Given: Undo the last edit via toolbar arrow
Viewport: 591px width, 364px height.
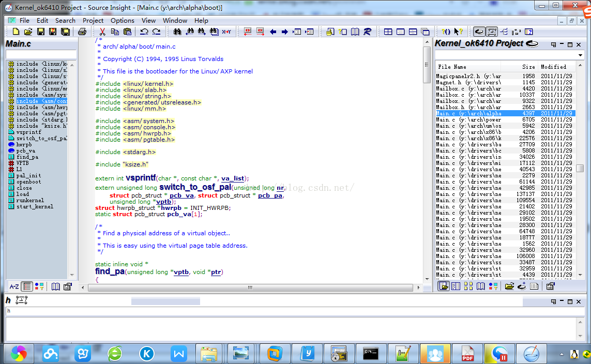Looking at the screenshot, I should point(144,32).
